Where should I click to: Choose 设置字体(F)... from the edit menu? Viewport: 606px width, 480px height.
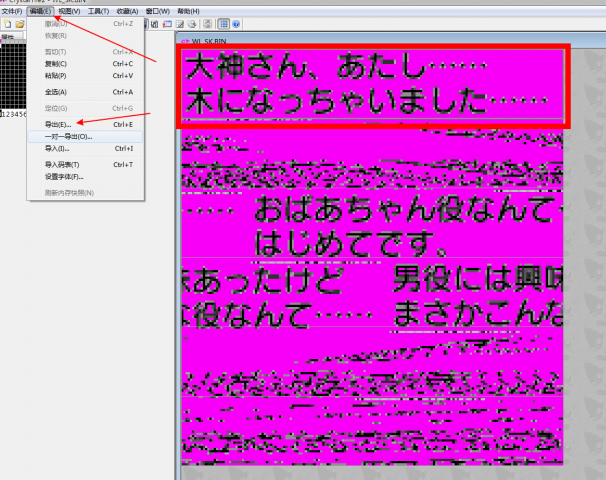(x=85, y=177)
